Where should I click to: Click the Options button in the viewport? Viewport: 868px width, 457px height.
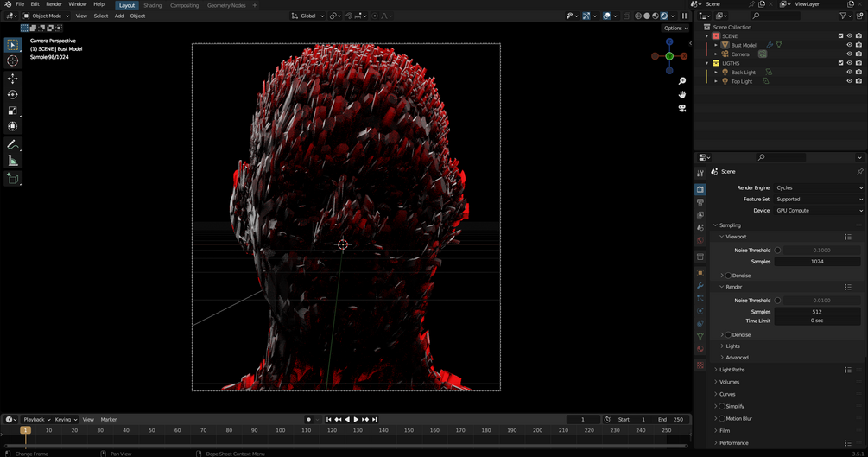pos(676,28)
